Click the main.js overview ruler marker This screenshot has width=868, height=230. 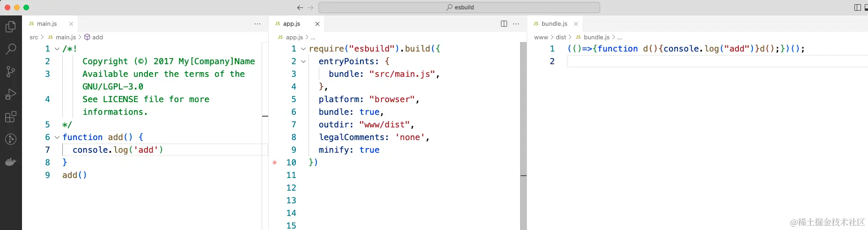265,116
